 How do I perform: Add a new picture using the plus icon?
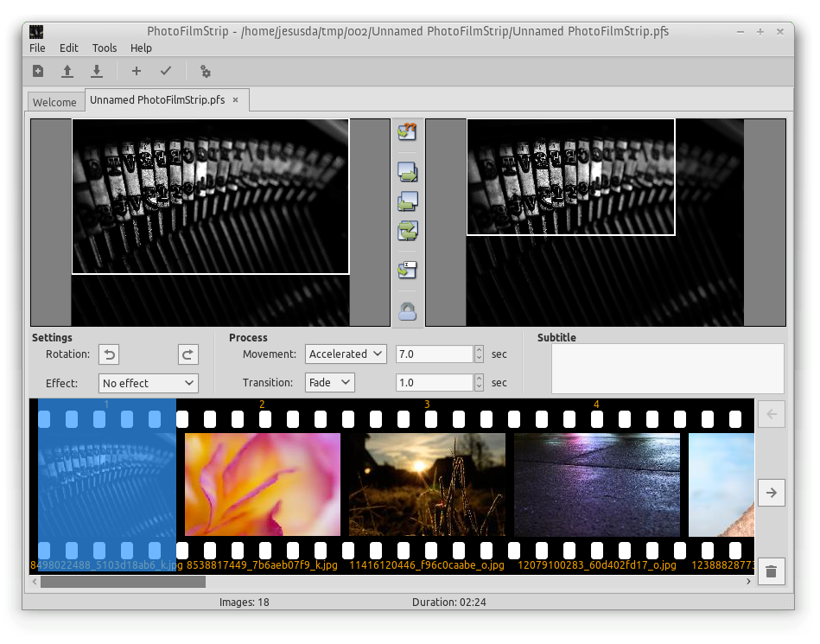point(136,71)
